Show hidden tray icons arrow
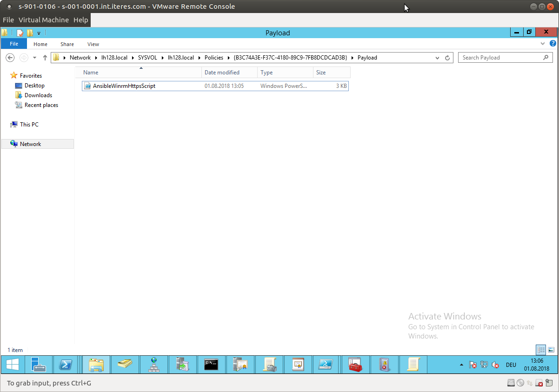 [x=461, y=365]
